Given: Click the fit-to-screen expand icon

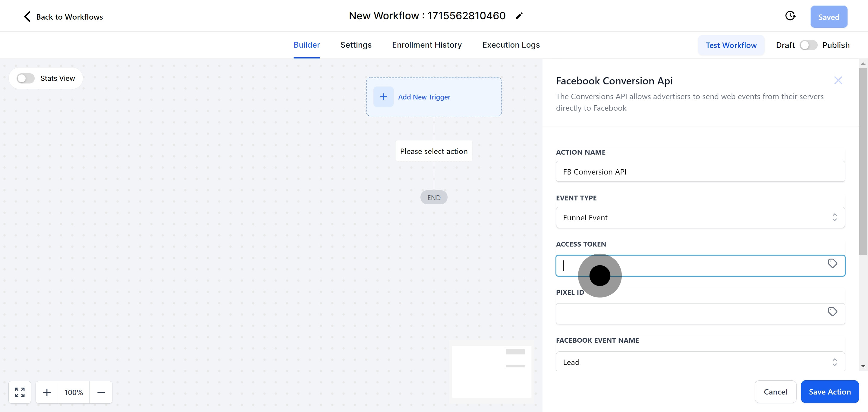Looking at the screenshot, I should [20, 392].
